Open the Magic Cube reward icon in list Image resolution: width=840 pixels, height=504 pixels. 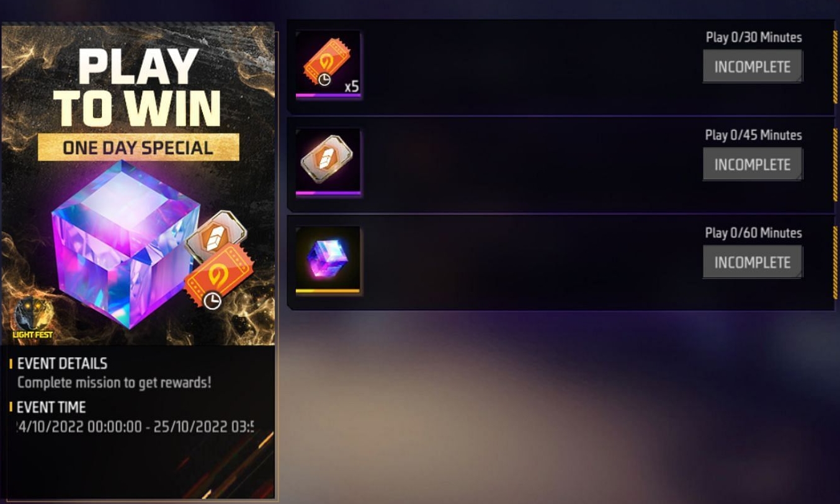click(328, 260)
